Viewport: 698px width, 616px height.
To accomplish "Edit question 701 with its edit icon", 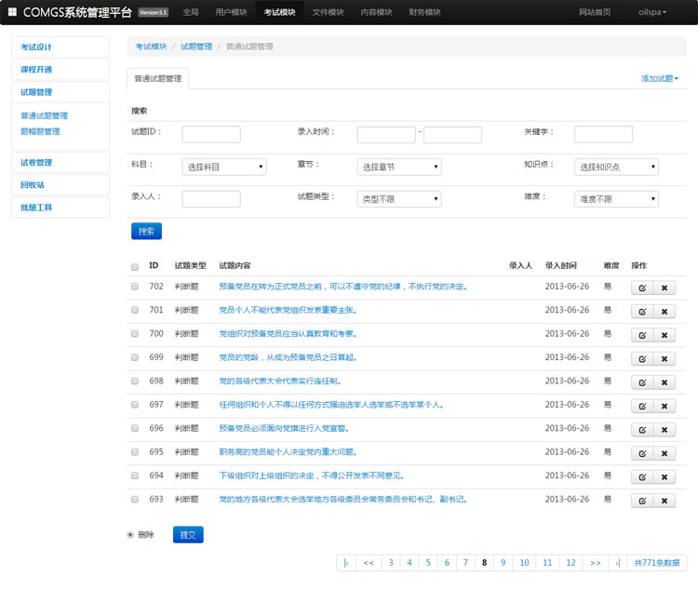I will coord(642,312).
